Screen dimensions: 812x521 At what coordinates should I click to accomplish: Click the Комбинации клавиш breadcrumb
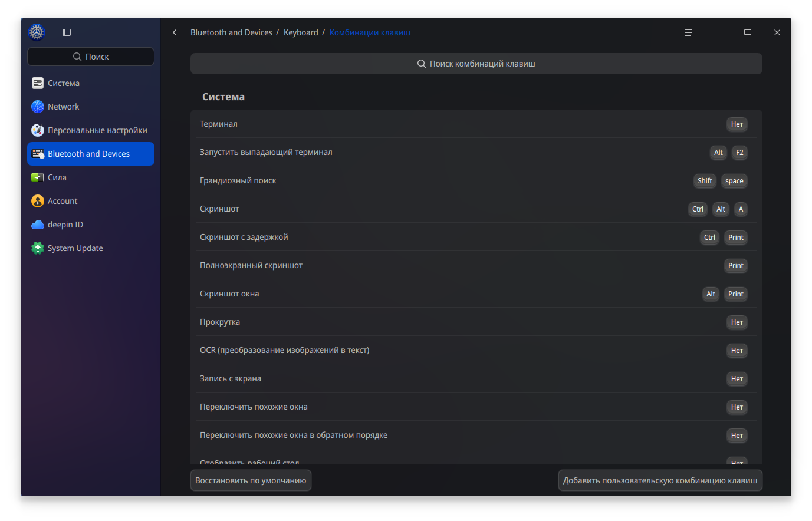370,32
